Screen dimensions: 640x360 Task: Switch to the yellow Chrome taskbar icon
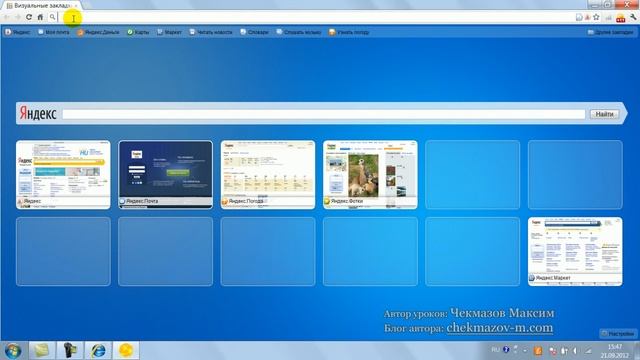(126, 350)
